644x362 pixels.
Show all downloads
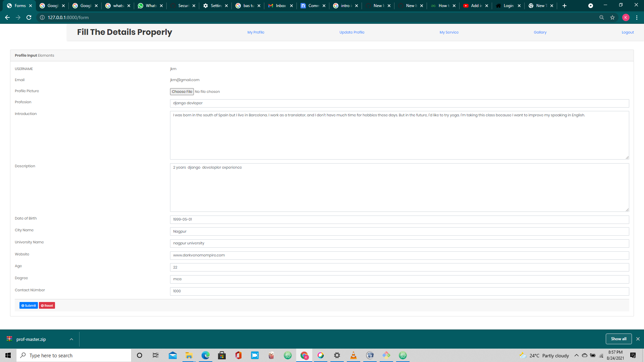(x=619, y=339)
